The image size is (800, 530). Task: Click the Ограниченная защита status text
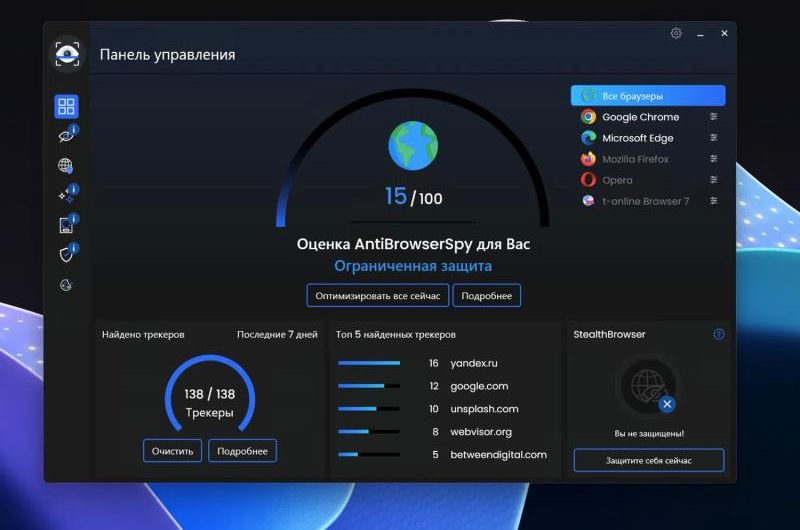point(413,266)
